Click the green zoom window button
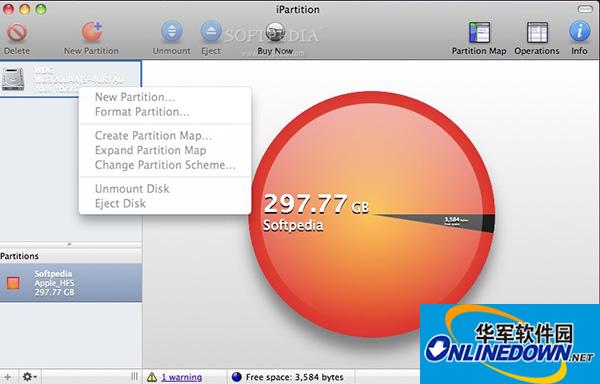 (41, 9)
